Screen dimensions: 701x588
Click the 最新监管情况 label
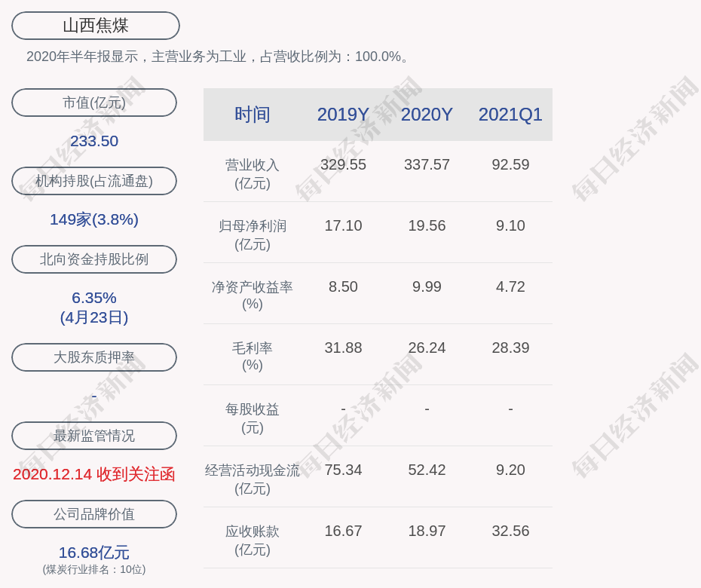click(94, 436)
